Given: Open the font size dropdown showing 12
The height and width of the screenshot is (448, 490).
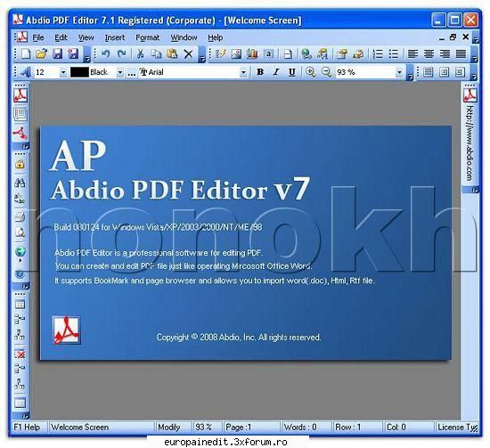Looking at the screenshot, I should [x=63, y=72].
